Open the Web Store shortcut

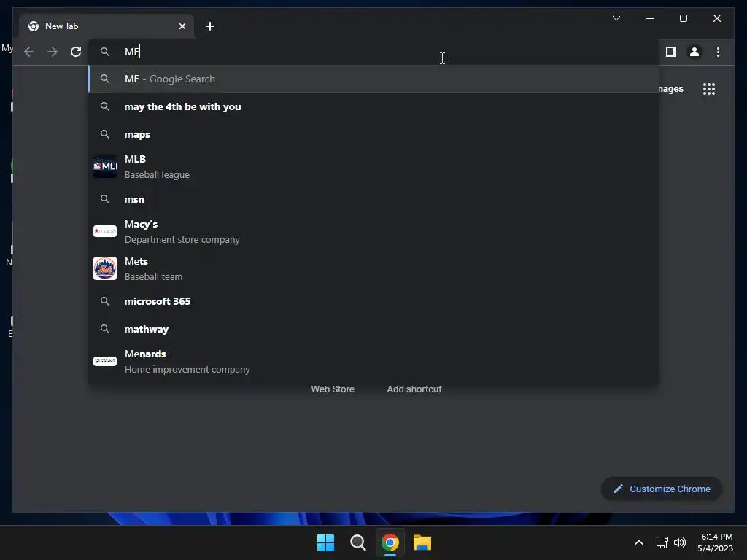pos(333,389)
